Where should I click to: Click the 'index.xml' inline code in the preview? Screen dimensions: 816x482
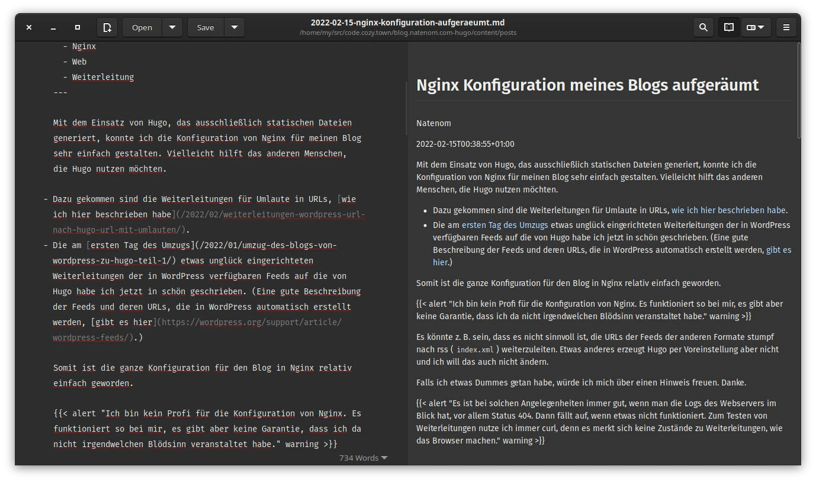click(x=475, y=350)
